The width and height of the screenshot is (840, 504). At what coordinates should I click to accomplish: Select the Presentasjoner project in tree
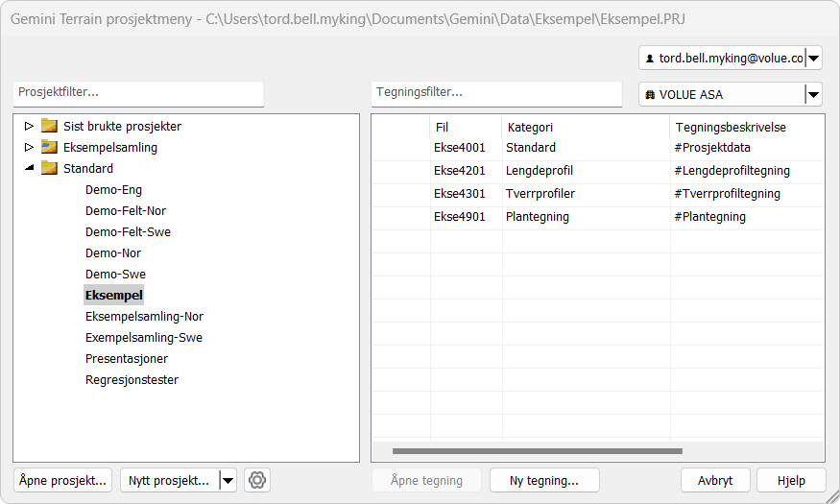click(127, 358)
